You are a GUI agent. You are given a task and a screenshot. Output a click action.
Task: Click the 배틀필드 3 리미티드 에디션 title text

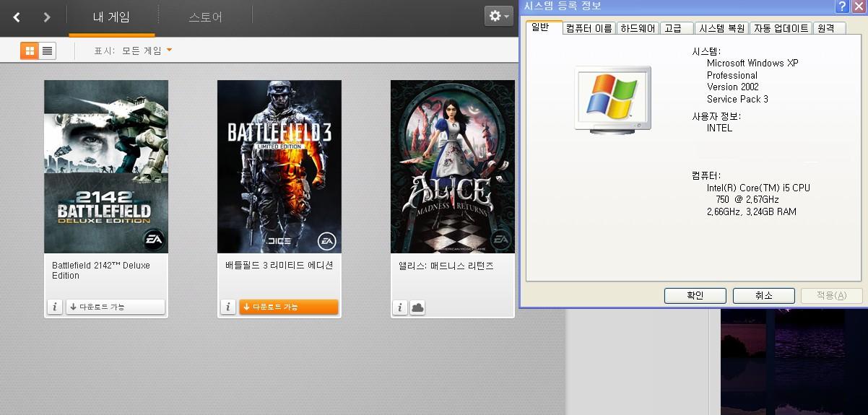coord(279,265)
